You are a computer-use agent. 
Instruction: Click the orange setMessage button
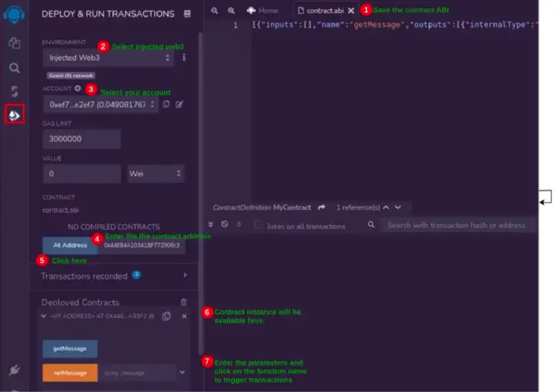tap(70, 373)
